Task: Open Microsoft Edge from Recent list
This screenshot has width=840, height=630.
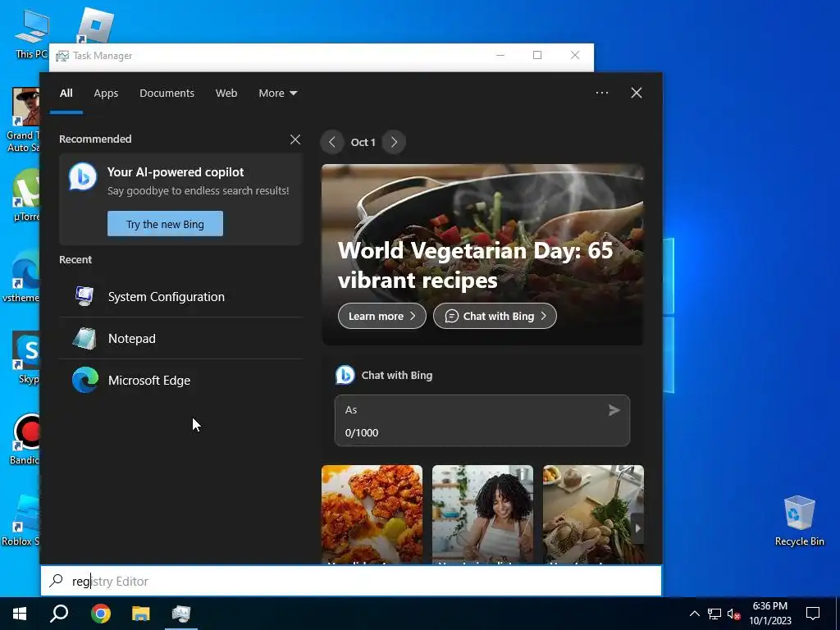Action: pos(180,381)
